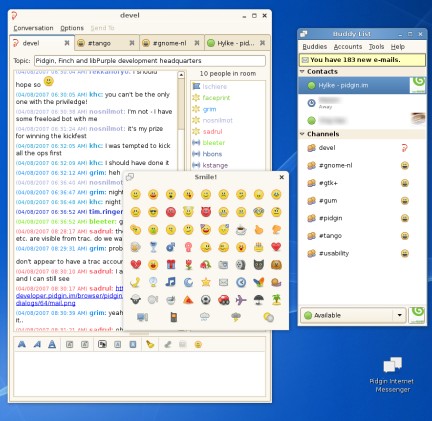
Task: Collapse the Contacts group in Buddy List
Action: click(302, 71)
